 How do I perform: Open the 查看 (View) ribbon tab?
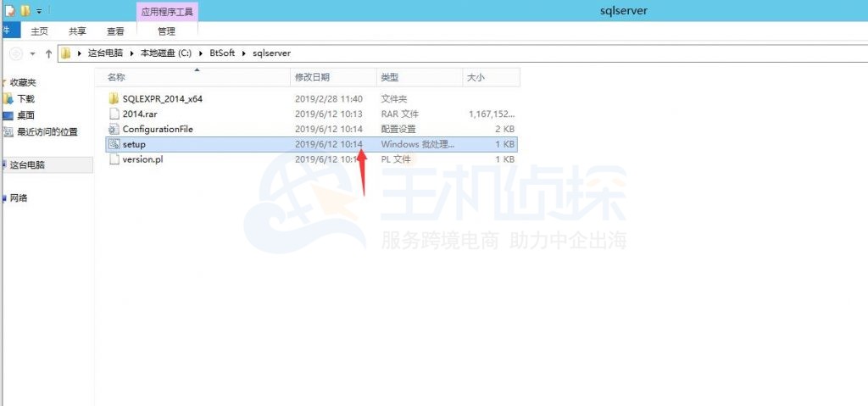click(x=115, y=31)
